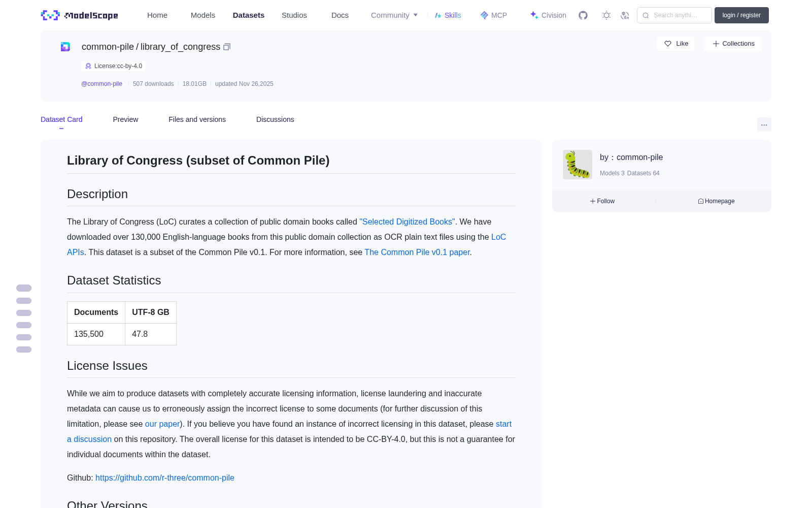
Task: Open the Skills page
Action: click(448, 15)
